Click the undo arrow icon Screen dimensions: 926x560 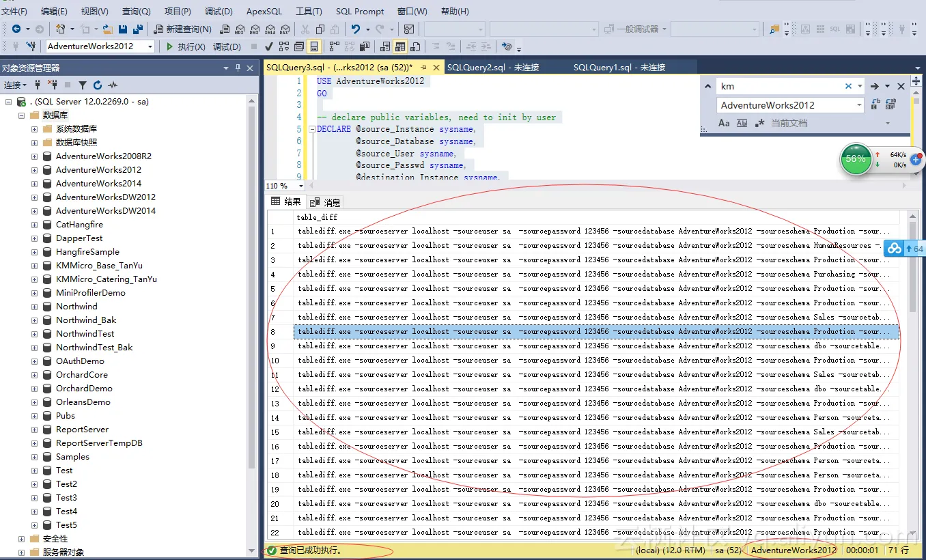coord(355,29)
